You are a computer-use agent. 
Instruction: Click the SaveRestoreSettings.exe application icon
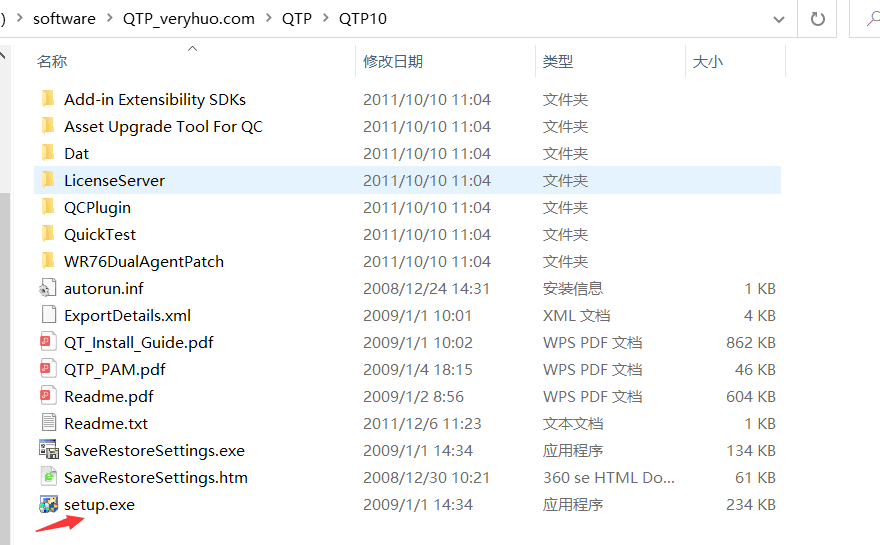click(x=48, y=450)
